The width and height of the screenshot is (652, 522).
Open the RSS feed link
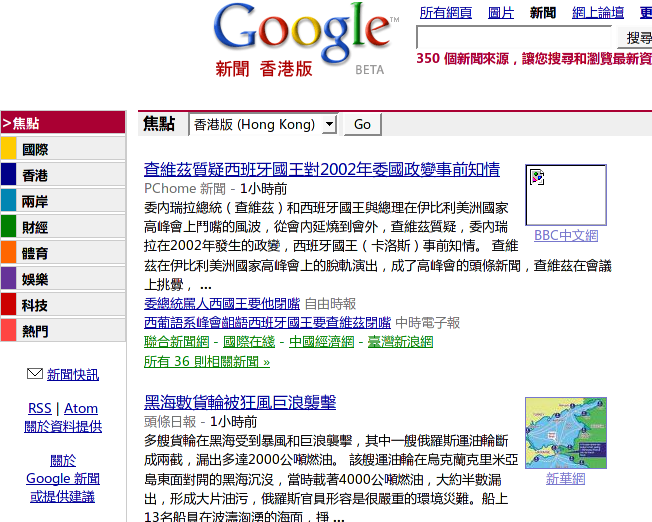coord(40,408)
